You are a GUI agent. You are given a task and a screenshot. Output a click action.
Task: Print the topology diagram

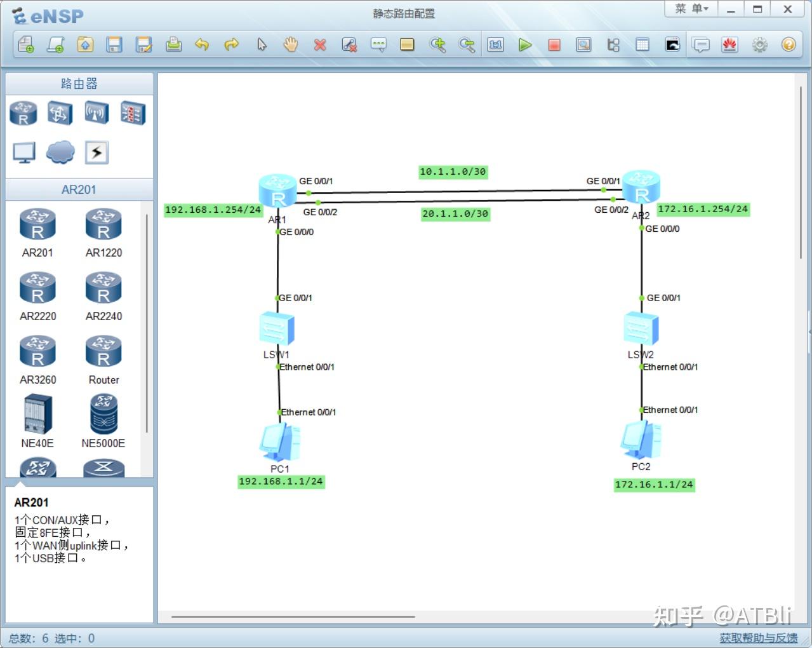coord(173,44)
